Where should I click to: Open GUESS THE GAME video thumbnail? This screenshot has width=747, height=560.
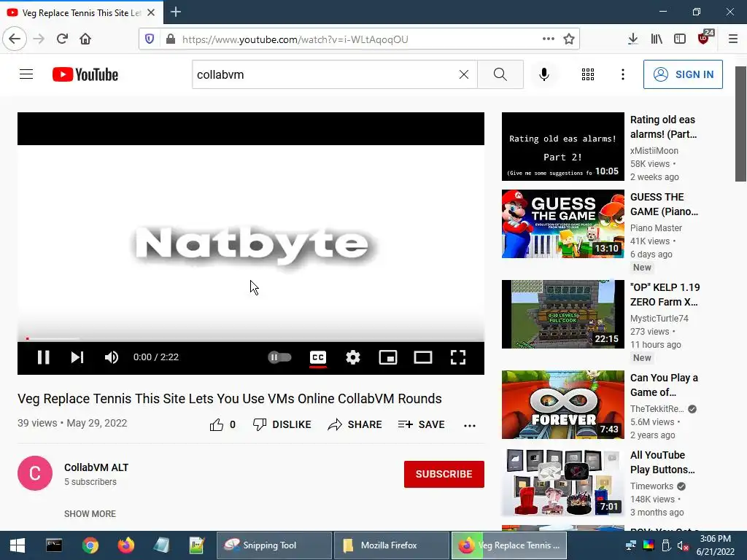(x=562, y=224)
